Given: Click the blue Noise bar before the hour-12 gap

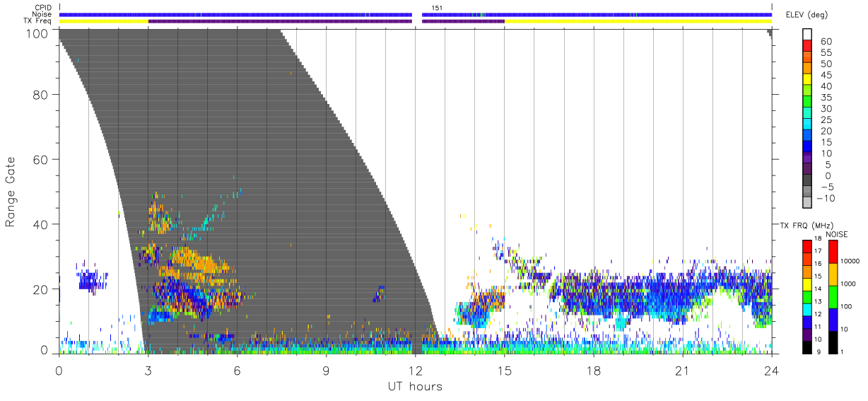Looking at the screenshot, I should coord(235,14).
